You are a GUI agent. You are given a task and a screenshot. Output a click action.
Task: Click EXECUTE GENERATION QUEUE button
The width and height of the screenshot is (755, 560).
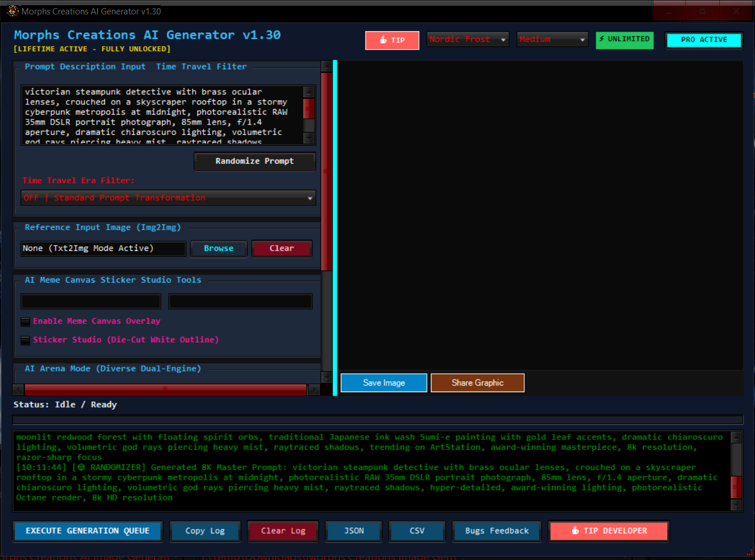[88, 531]
